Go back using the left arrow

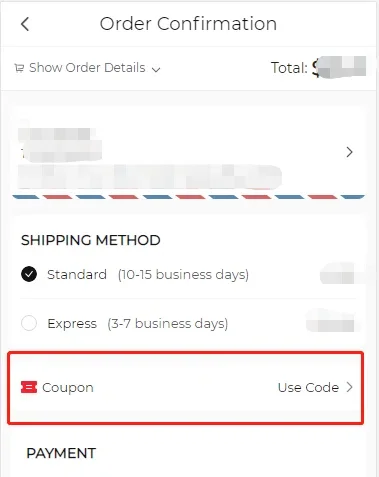point(25,24)
